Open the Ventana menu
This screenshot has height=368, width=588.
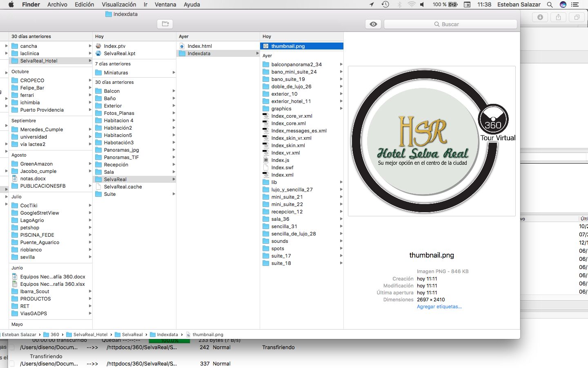[165, 4]
